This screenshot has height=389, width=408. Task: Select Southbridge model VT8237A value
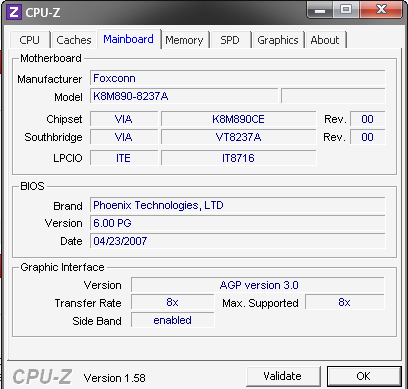pyautogui.click(x=238, y=137)
